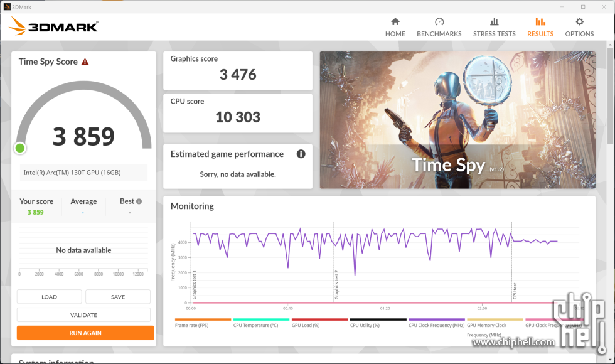This screenshot has height=364, width=615.
Task: Click the CPU test marker on chart
Action: pos(515,291)
